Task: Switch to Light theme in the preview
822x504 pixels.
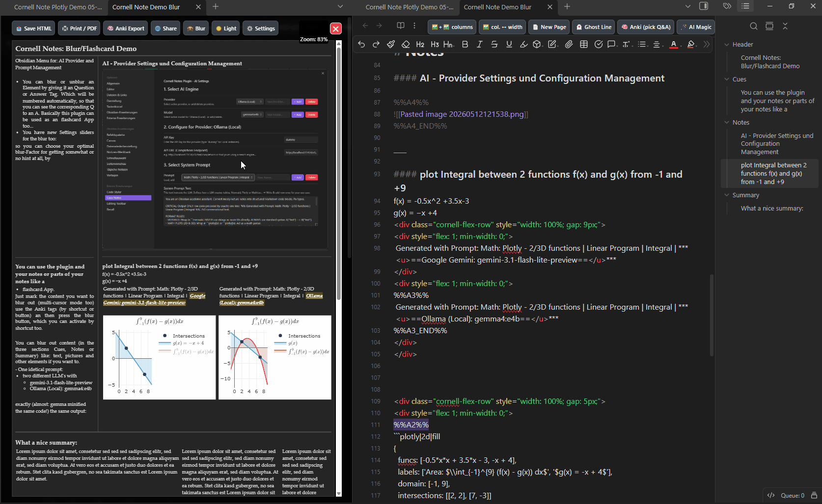Action: point(226,28)
